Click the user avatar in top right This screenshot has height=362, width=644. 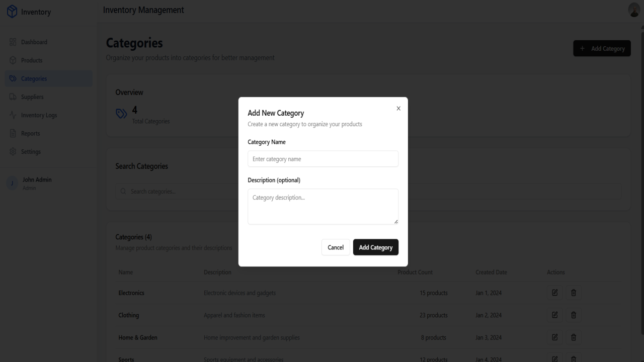click(634, 10)
